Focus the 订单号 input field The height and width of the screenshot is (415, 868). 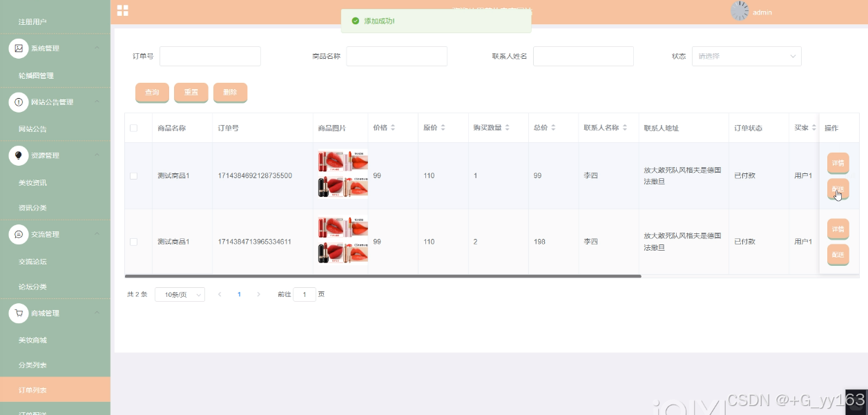(210, 56)
